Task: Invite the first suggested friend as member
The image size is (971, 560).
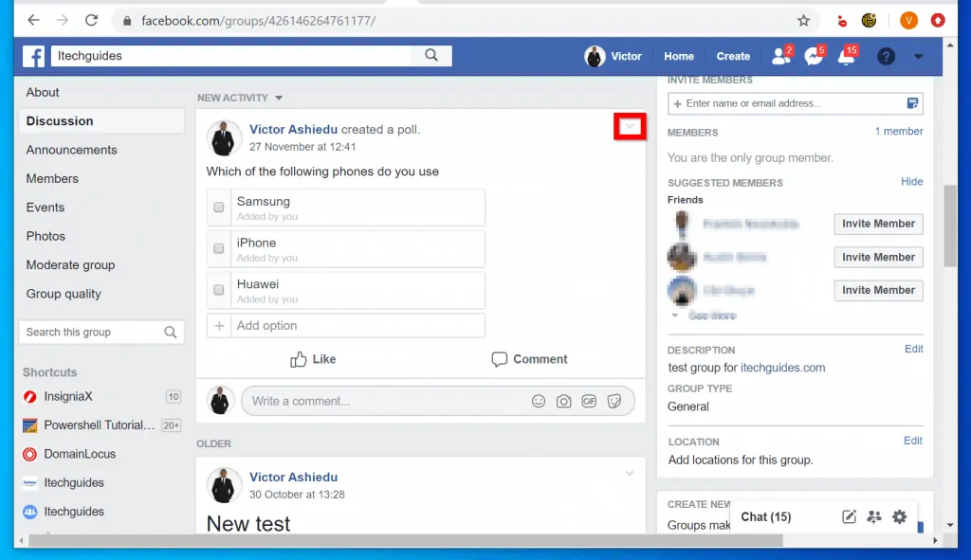Action: [x=878, y=224]
